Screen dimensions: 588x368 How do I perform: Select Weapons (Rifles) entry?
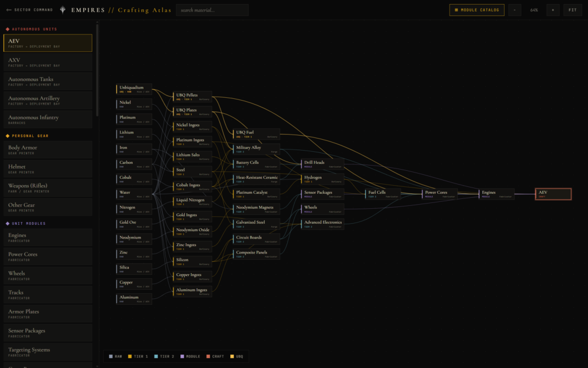48,188
